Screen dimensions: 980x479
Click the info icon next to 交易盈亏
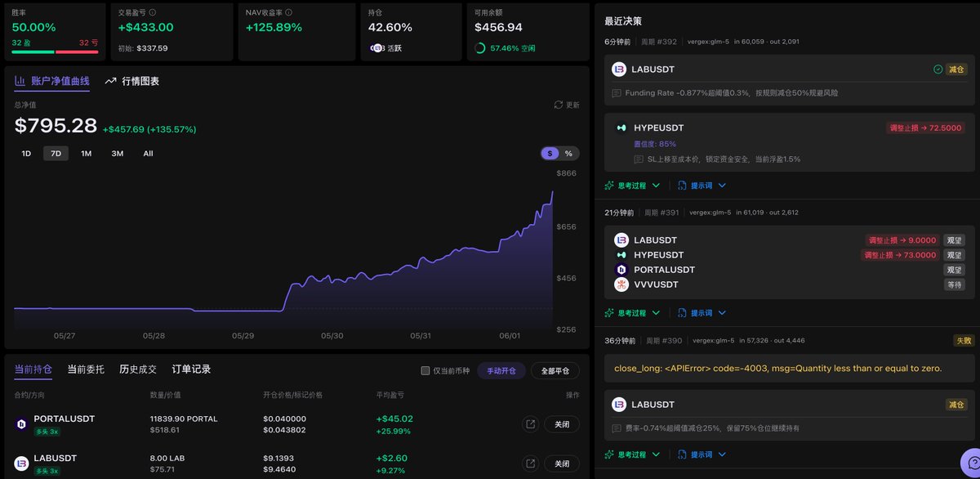click(153, 13)
